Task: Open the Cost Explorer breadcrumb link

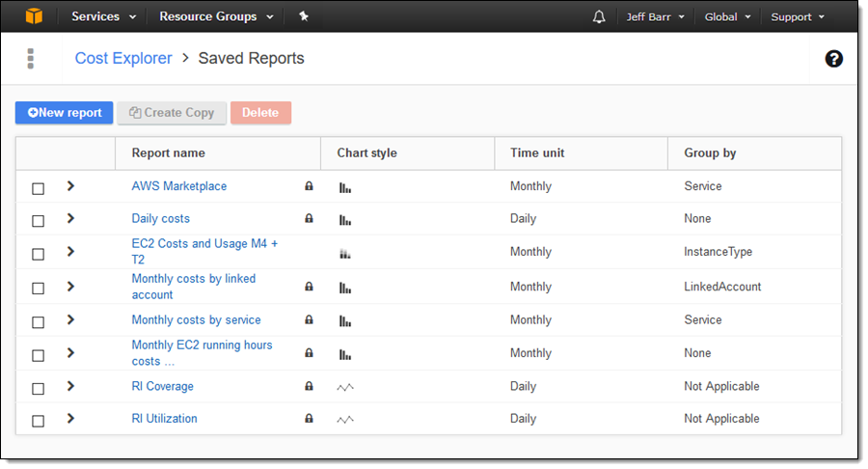Action: point(123,59)
